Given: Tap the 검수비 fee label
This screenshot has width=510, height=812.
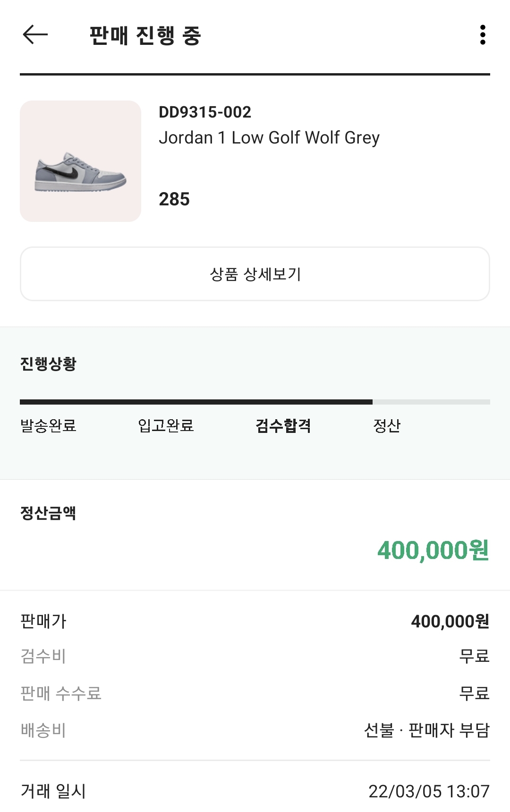Looking at the screenshot, I should tap(43, 656).
